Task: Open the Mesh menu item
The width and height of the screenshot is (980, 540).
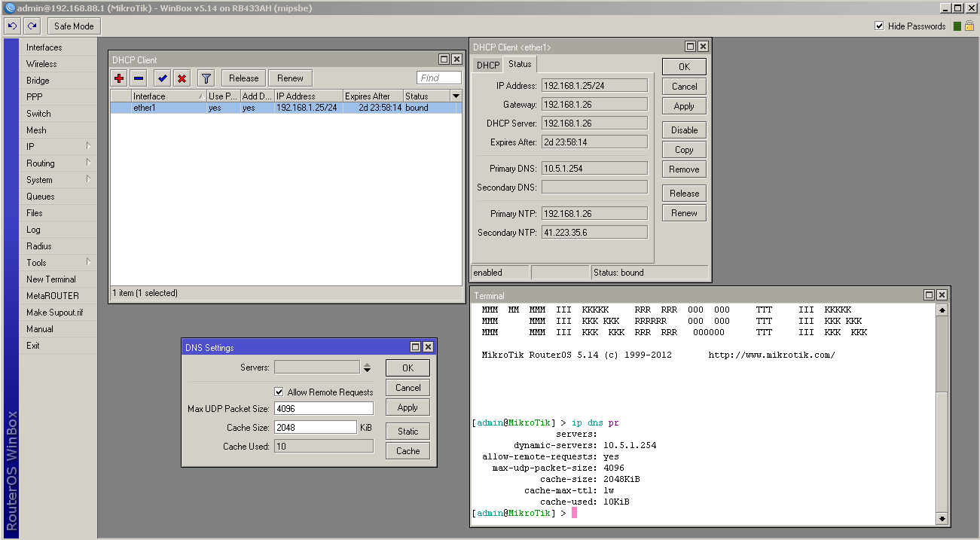Action: [x=58, y=130]
